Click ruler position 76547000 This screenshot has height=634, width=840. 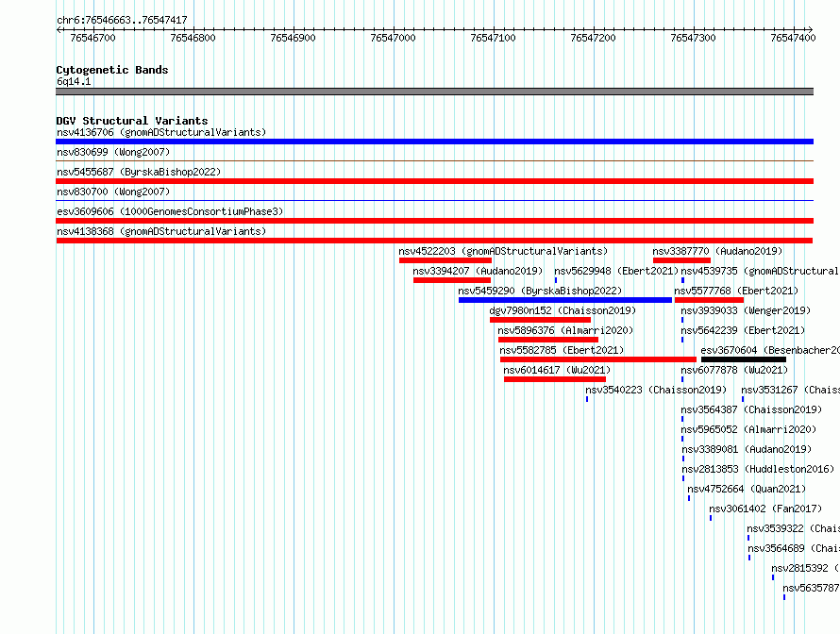tap(393, 38)
